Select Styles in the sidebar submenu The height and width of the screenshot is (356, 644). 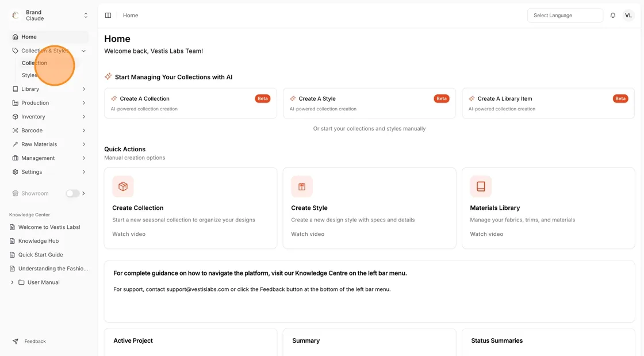pos(29,75)
